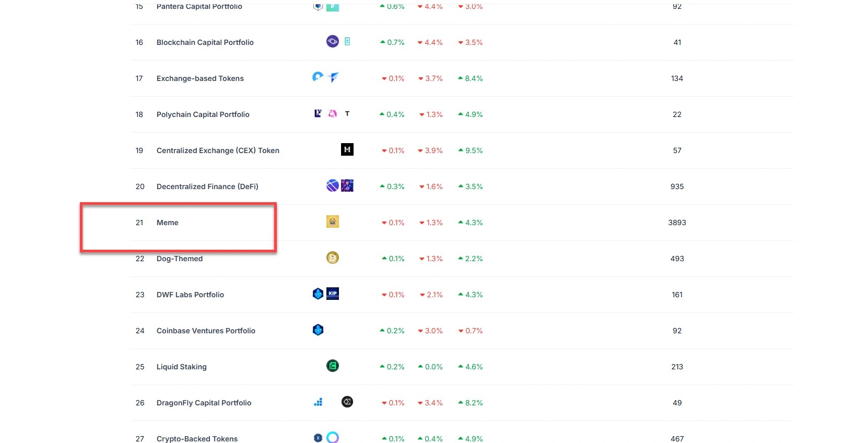Click the letter T coin icon in Polychain row
Screen dimensions: 868x443
click(x=347, y=113)
